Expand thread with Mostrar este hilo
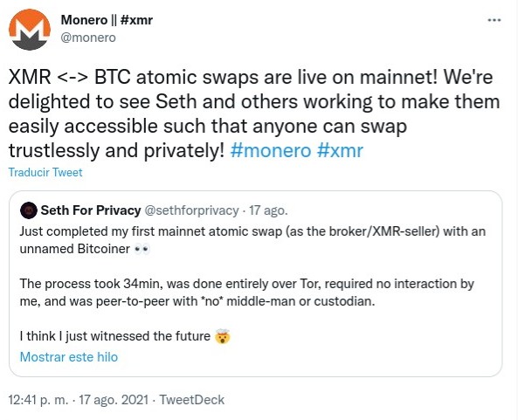The image size is (518, 420). pos(69,357)
